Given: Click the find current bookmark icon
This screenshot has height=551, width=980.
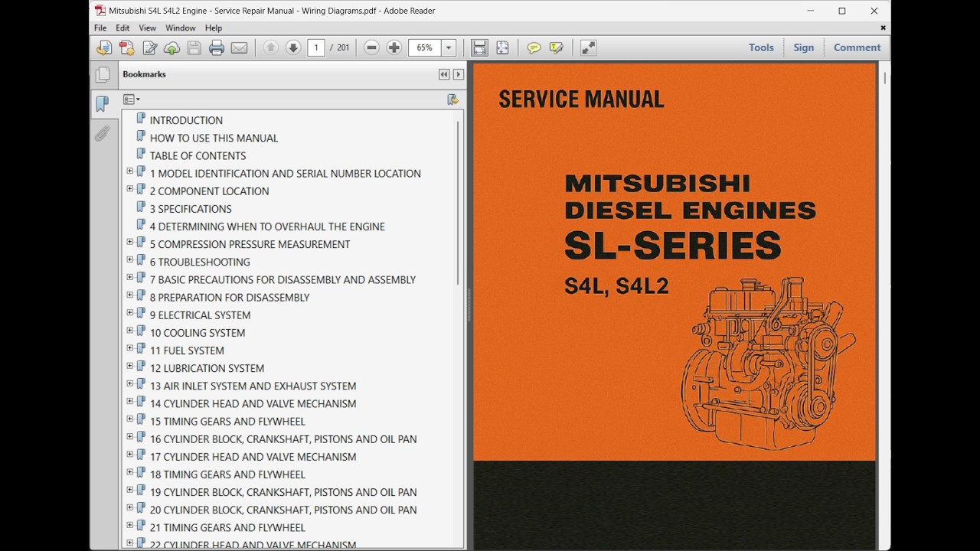Looking at the screenshot, I should click(452, 99).
